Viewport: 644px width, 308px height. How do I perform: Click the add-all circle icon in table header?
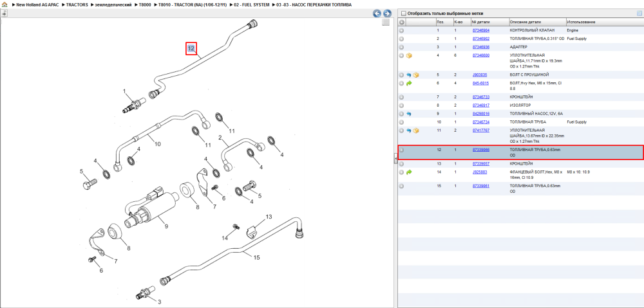(x=402, y=22)
